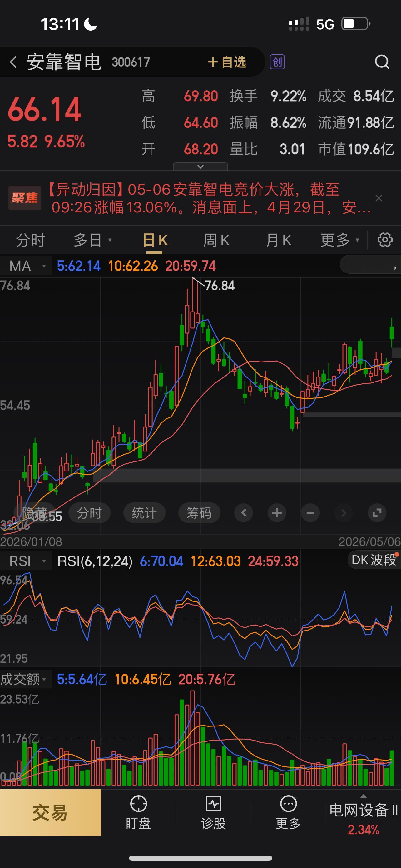
Task: Move chart right with the arrow button
Action: (x=344, y=513)
